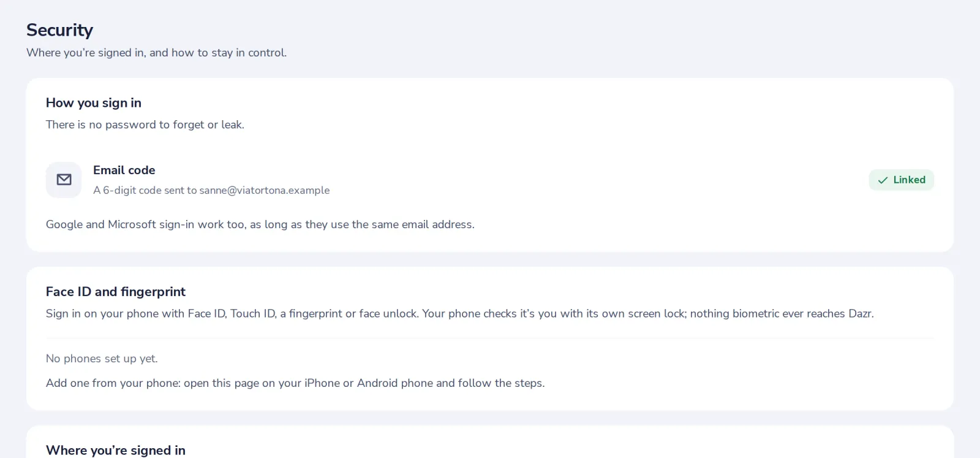Click the 'Face ID and fingerprint' heading
The image size is (980, 458).
tap(116, 292)
